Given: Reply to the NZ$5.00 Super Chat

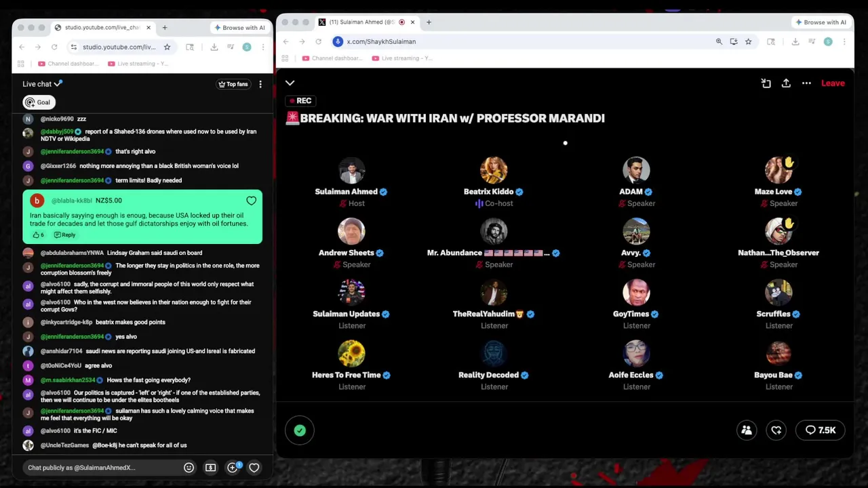Looking at the screenshot, I should coord(64,235).
